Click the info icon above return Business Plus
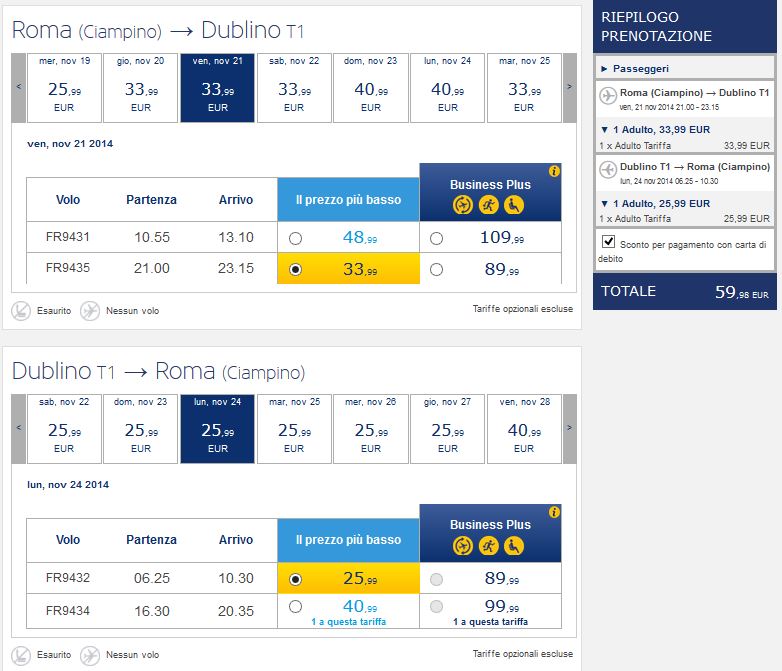Screen dimensions: 782x671 point(555,512)
